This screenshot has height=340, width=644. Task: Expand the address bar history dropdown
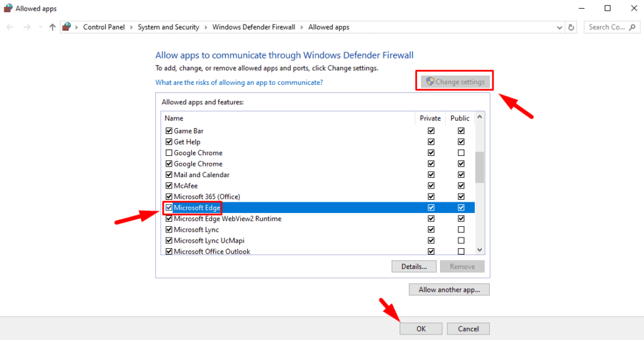coord(560,27)
